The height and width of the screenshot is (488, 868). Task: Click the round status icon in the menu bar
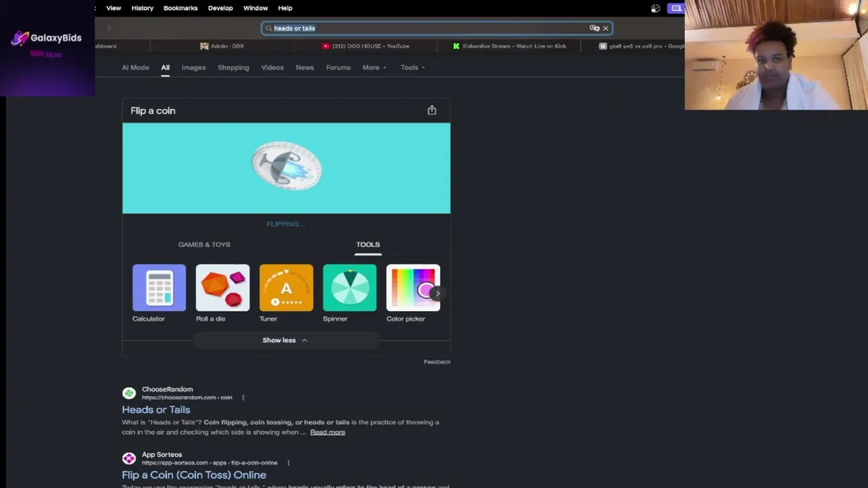click(656, 8)
